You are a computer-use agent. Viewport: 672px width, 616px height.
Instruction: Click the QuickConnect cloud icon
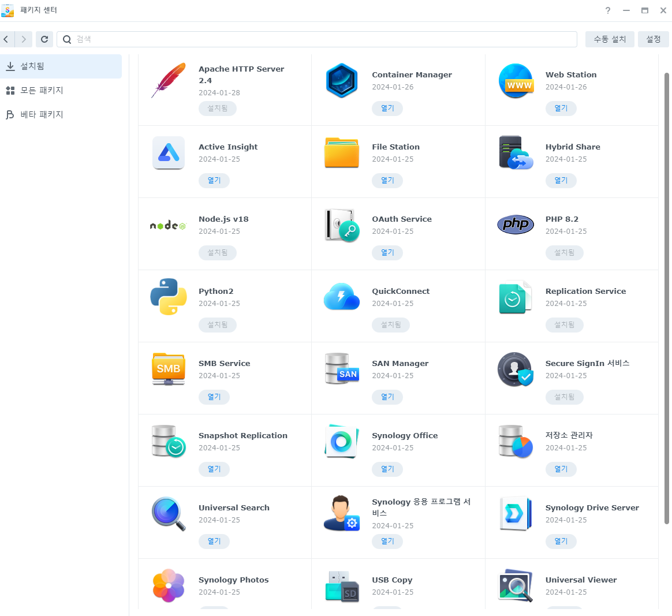pyautogui.click(x=342, y=297)
